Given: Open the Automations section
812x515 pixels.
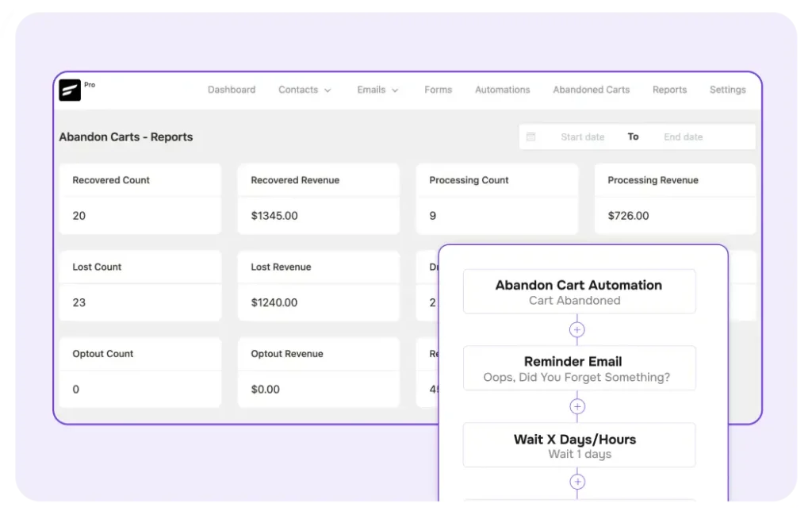Looking at the screenshot, I should tap(502, 90).
